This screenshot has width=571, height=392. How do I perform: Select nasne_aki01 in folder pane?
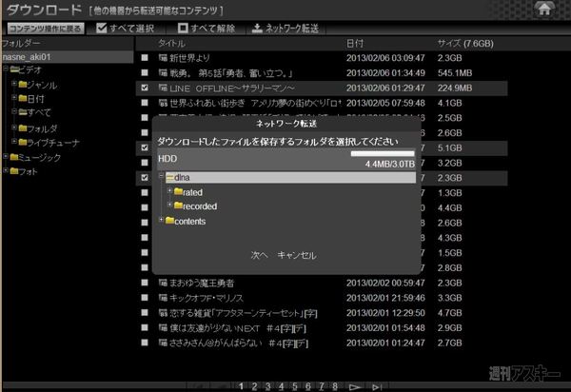[x=68, y=57]
